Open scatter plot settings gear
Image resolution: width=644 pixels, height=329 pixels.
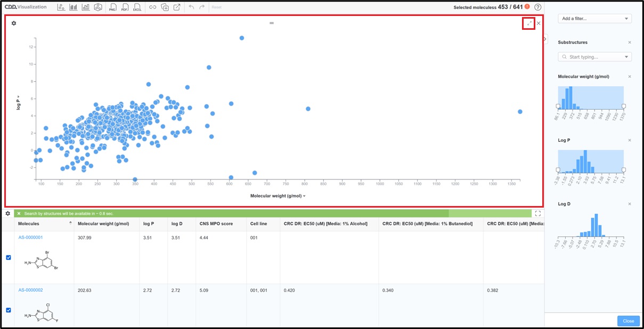tap(14, 23)
